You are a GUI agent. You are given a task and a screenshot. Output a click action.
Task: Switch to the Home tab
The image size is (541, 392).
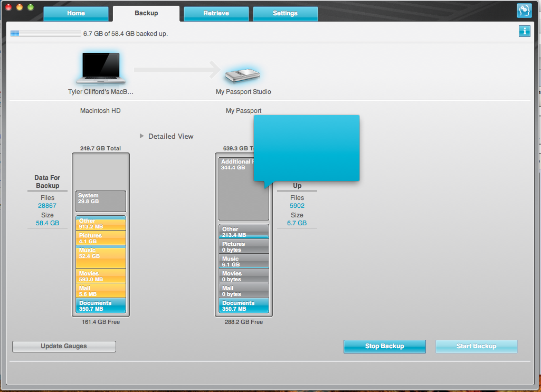pyautogui.click(x=76, y=13)
